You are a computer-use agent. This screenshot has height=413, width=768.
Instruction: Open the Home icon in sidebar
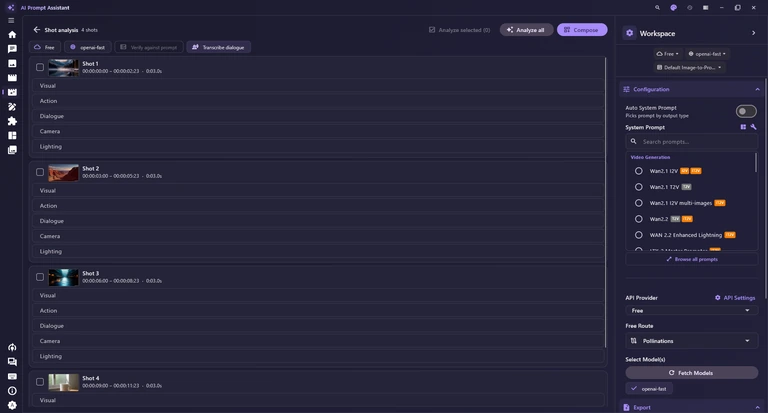click(x=12, y=35)
